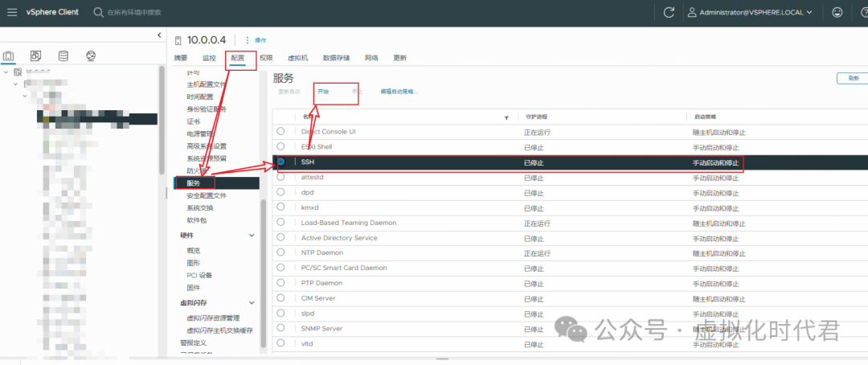The image size is (868, 365).
Task: Sort by the 启动策略 column header
Action: coord(705,117)
